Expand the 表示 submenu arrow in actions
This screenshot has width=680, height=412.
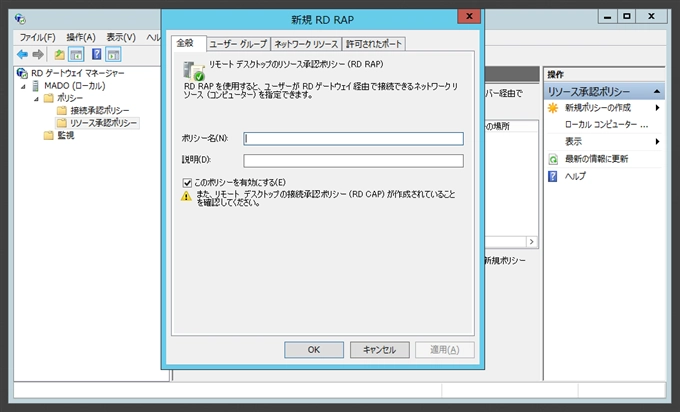[657, 141]
